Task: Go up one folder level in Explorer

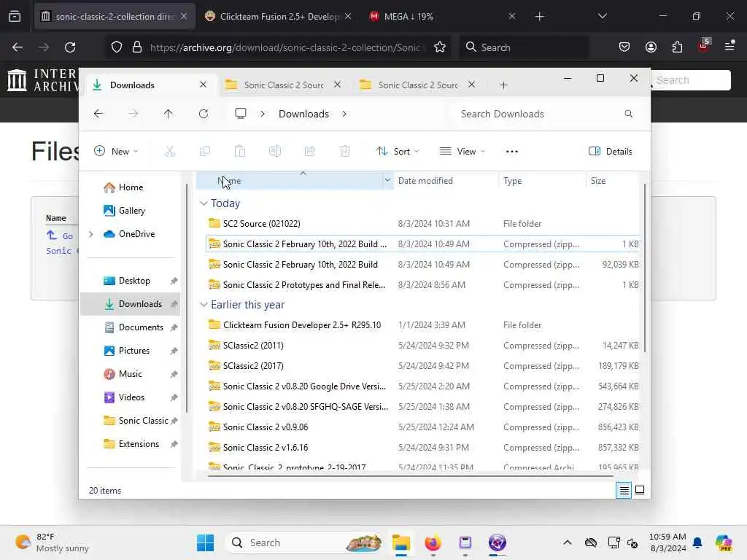Action: 169,114
